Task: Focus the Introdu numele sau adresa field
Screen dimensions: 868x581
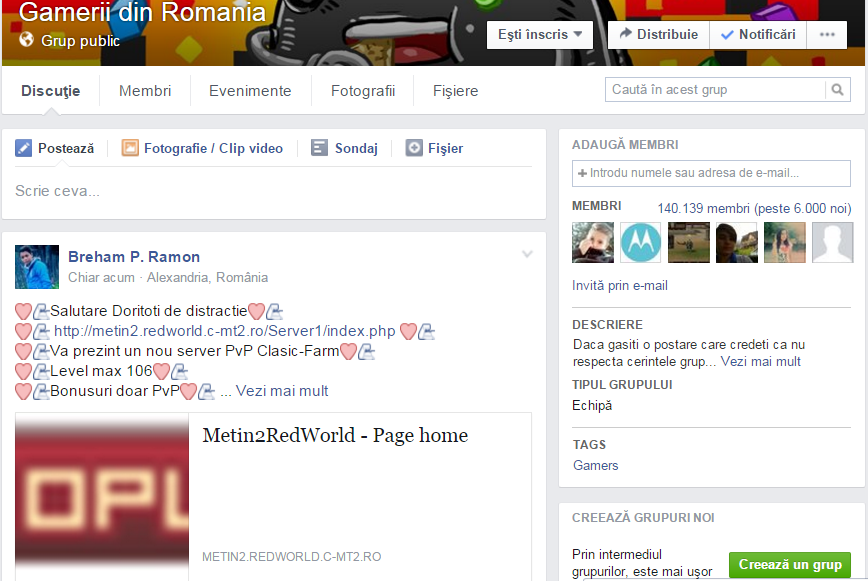Action: 711,173
